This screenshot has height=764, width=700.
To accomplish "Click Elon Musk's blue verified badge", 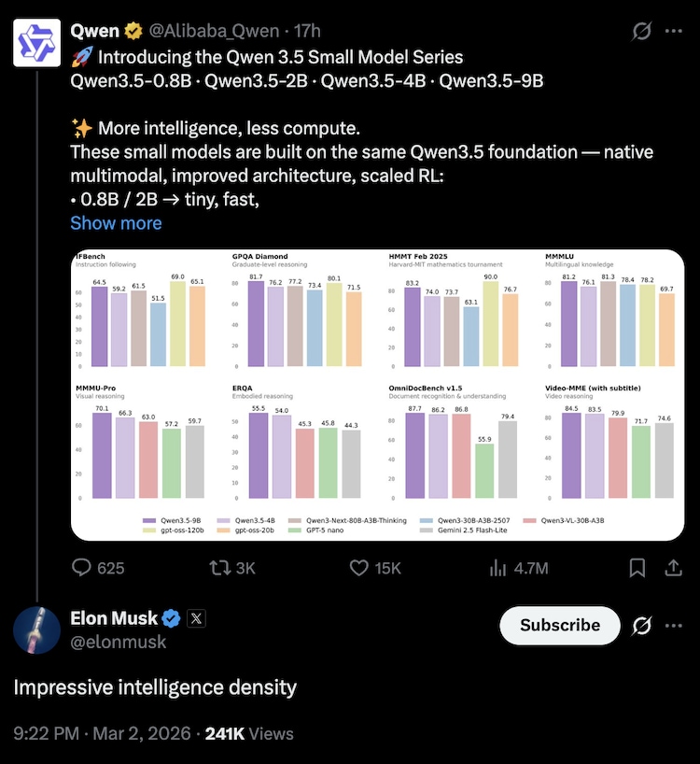I will (x=172, y=617).
